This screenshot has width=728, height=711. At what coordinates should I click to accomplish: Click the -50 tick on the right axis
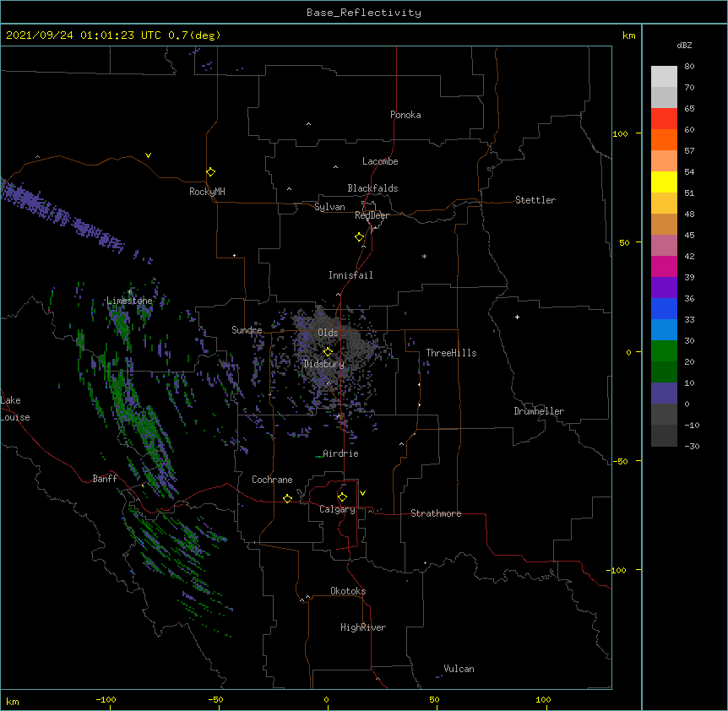[620, 461]
